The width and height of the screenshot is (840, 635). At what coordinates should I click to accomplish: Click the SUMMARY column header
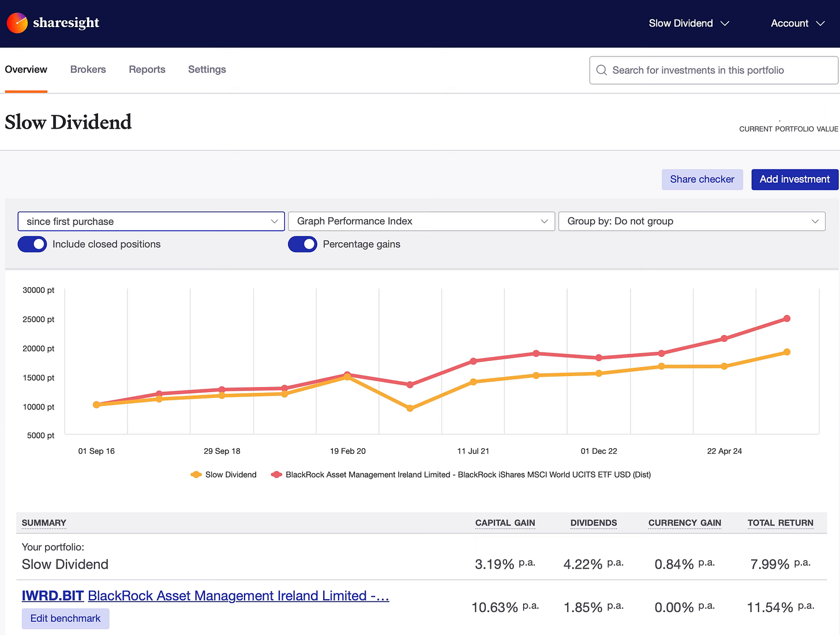pos(44,523)
